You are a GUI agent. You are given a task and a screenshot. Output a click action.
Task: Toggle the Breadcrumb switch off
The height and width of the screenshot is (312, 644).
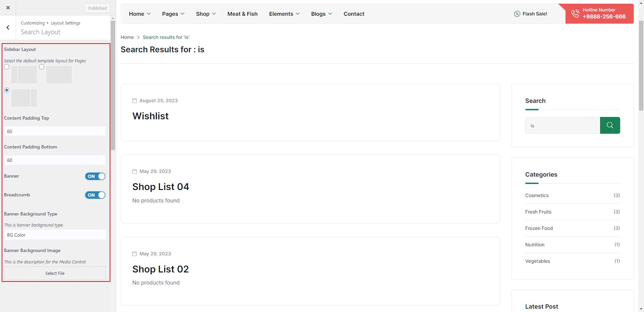(95, 195)
